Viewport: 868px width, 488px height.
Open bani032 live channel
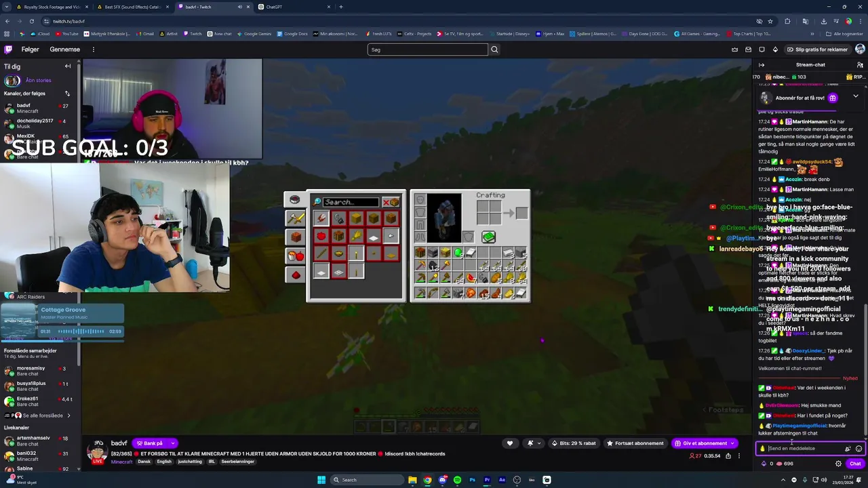[x=38, y=455]
